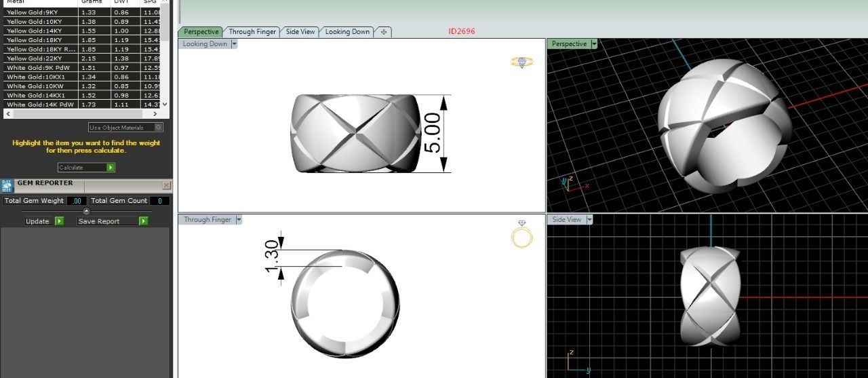This screenshot has height=378, width=868.
Task: Select the Yellow Gold:10KY row
Action: [x=82, y=22]
